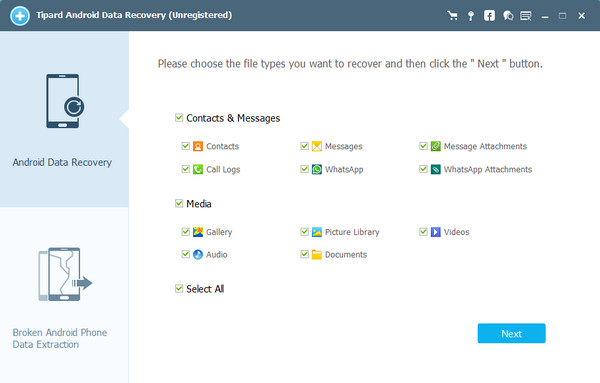Click the broken phone extraction icon
The width and height of the screenshot is (600, 383).
pyautogui.click(x=65, y=274)
